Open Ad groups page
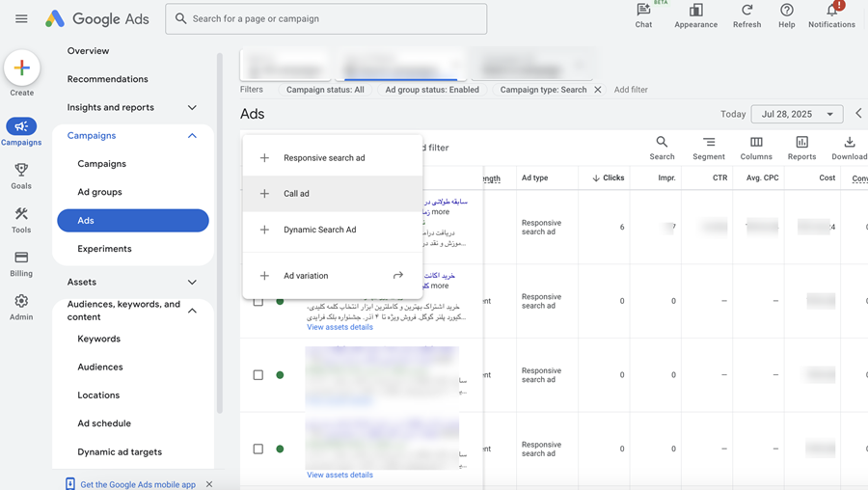Image resolution: width=868 pixels, height=490 pixels. pyautogui.click(x=99, y=192)
